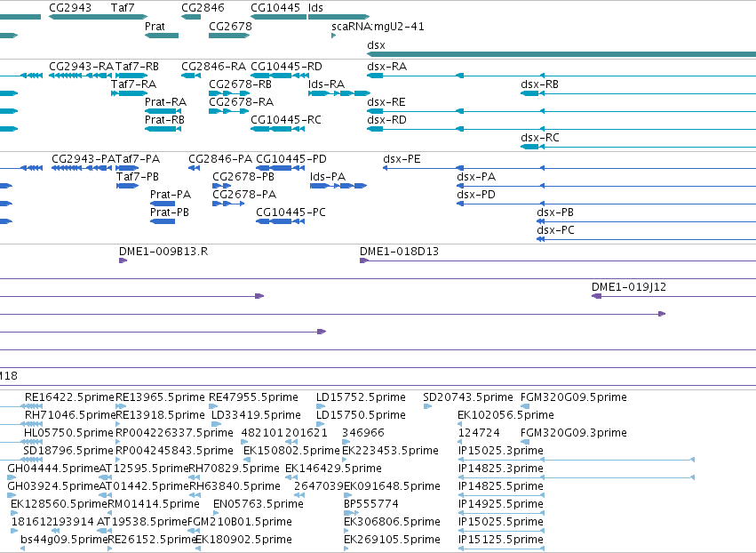Click the RE16422.5prime EST label

click(x=70, y=397)
